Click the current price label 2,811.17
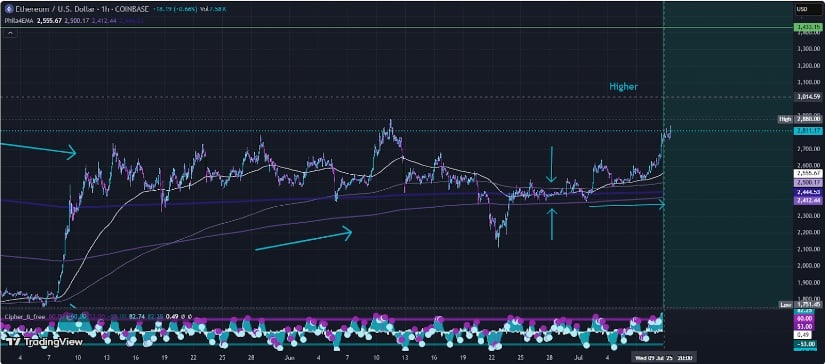The height and width of the screenshot is (364, 825). tap(808, 130)
